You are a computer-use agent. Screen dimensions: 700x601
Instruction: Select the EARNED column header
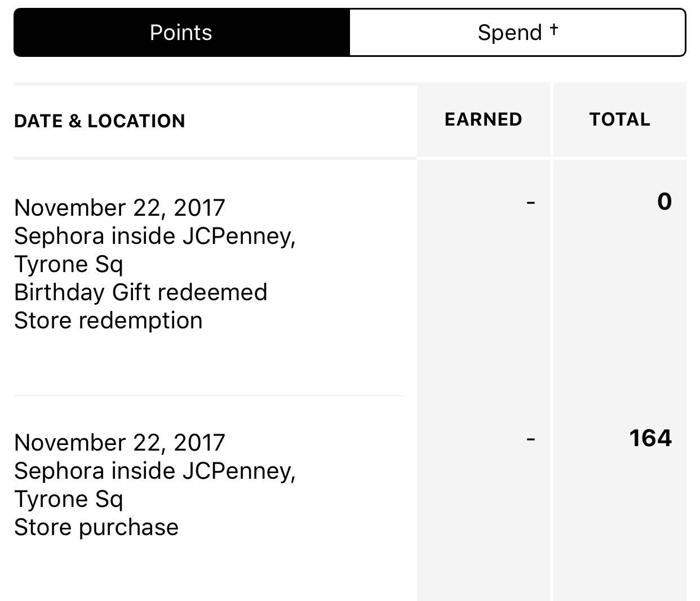pos(483,119)
